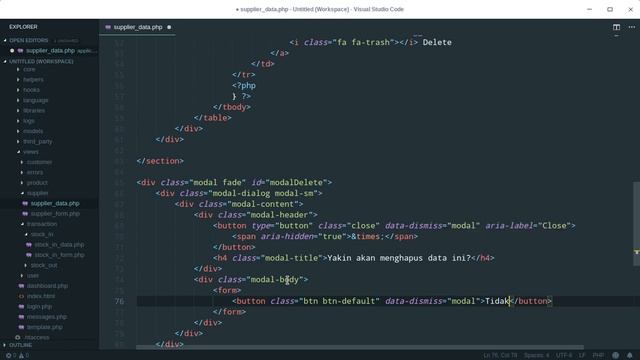Select supplier_data.php in the supplier folder
This screenshot has width=640, height=360.
[x=55, y=203]
